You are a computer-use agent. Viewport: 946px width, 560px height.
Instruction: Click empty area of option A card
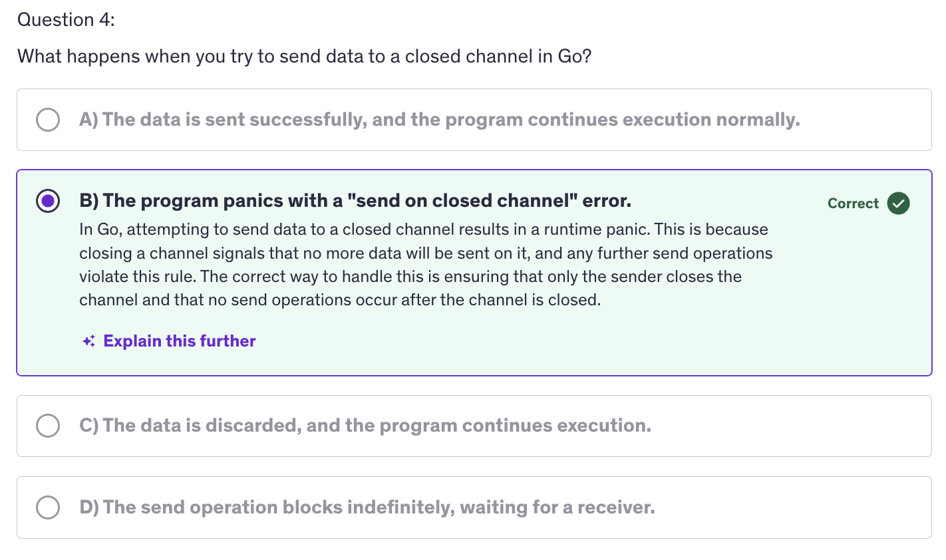(865, 120)
